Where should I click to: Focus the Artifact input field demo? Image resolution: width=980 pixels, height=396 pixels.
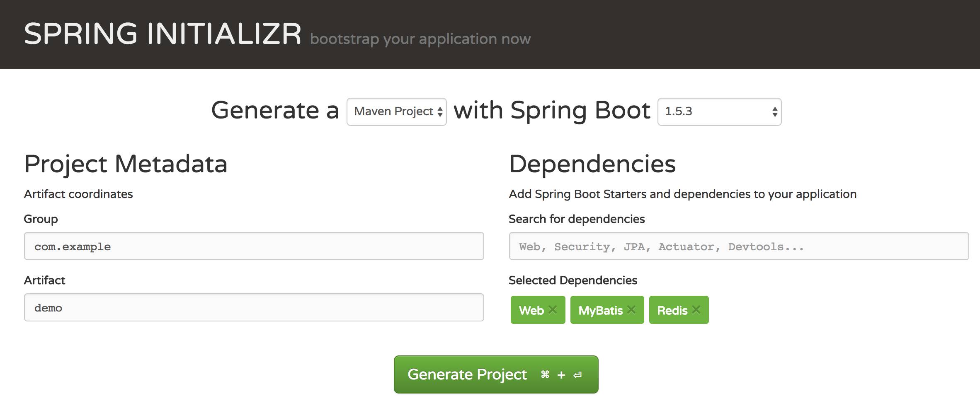pyautogui.click(x=254, y=307)
